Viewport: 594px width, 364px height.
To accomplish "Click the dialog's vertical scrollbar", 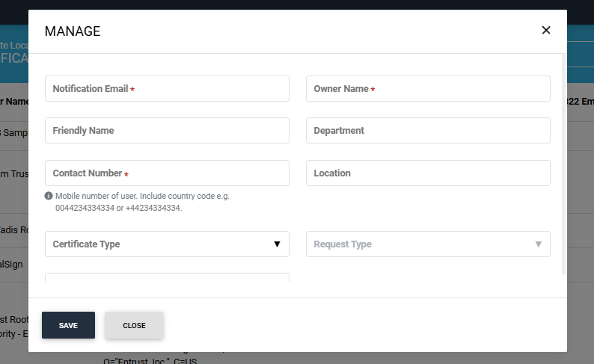I will pyautogui.click(x=563, y=164).
